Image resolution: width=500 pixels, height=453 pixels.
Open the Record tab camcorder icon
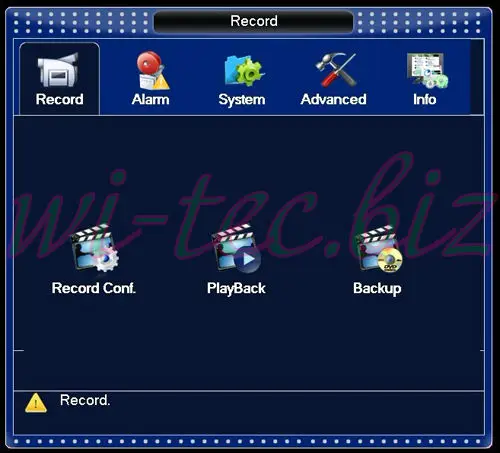tap(58, 70)
